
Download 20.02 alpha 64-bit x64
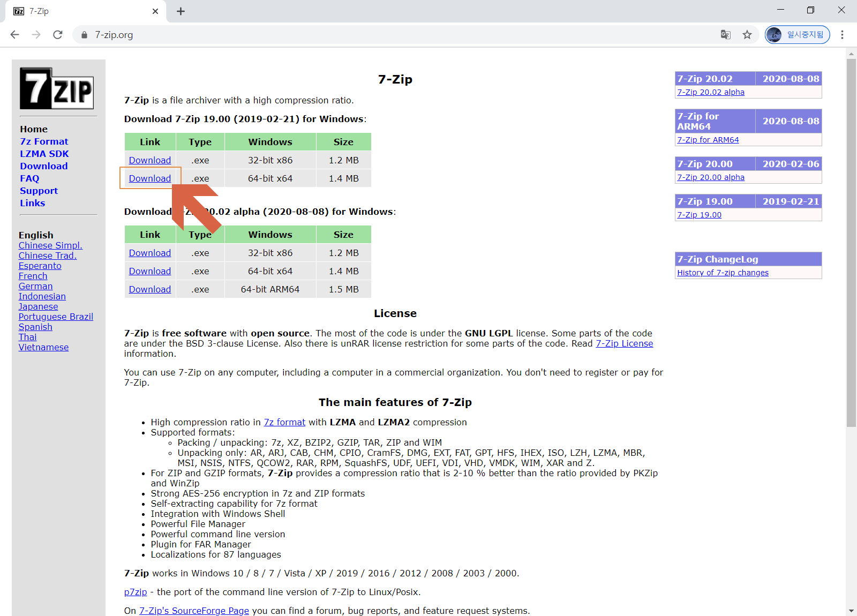click(x=150, y=271)
